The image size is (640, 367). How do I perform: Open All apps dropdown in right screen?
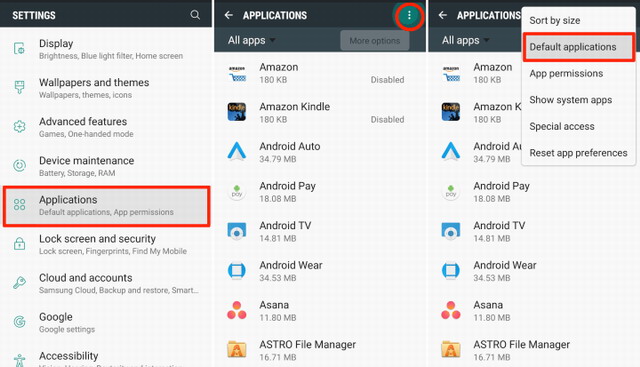coord(465,40)
